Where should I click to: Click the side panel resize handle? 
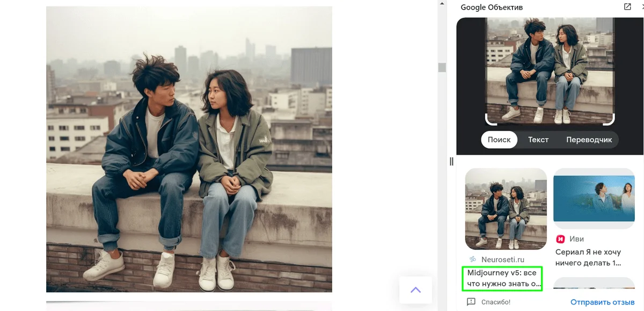(x=451, y=161)
